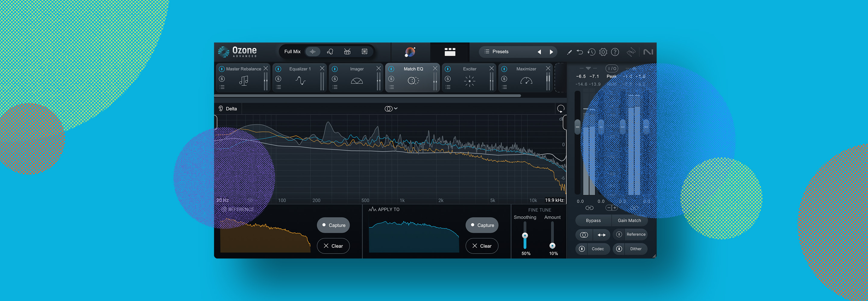Viewport: 868px width, 301px height.
Task: Click the swap channels arrows icon
Action: coord(602,235)
